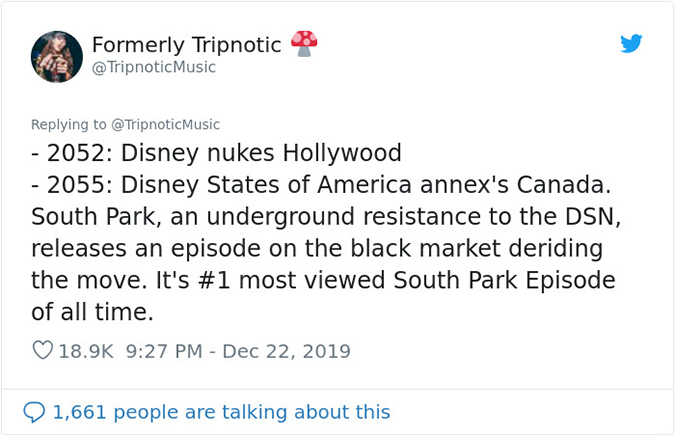Click the line starting "the move. It's #1"
675x436 pixels.
(323, 280)
